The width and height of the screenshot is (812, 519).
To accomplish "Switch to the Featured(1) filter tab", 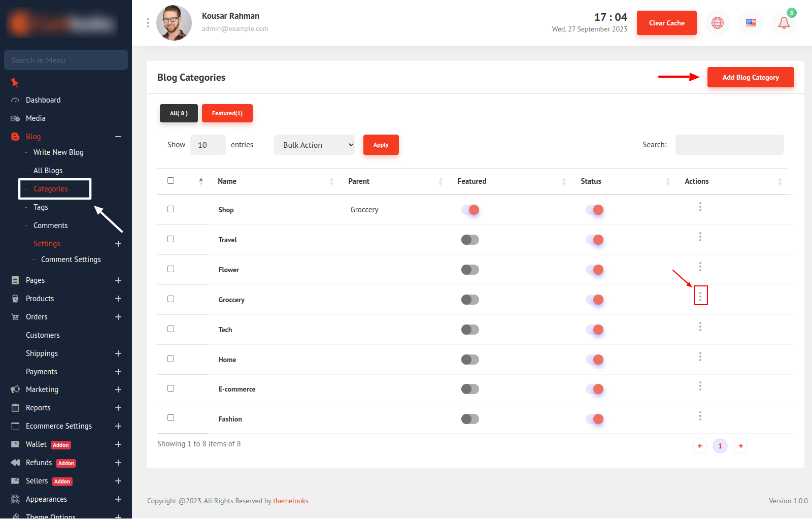I will [x=227, y=113].
